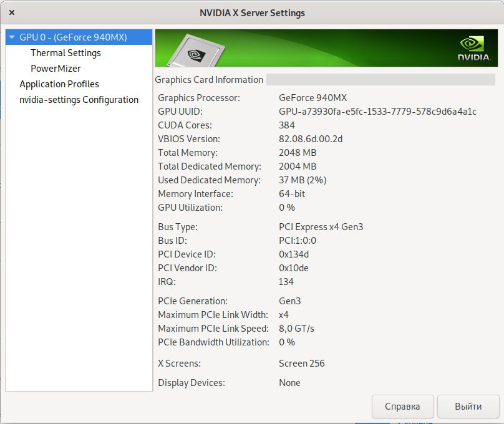The width and height of the screenshot is (504, 424).
Task: Select the GPU UUID value text
Action: click(377, 112)
